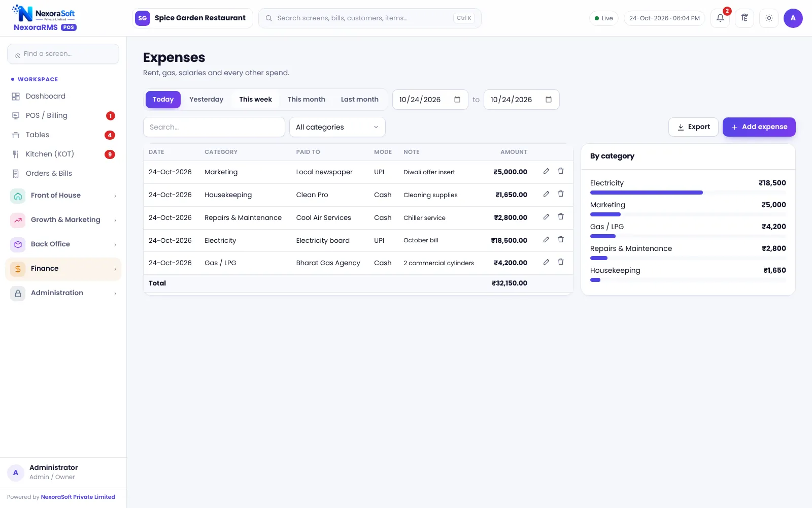Switch to This month filter
The height and width of the screenshot is (508, 812).
click(307, 100)
